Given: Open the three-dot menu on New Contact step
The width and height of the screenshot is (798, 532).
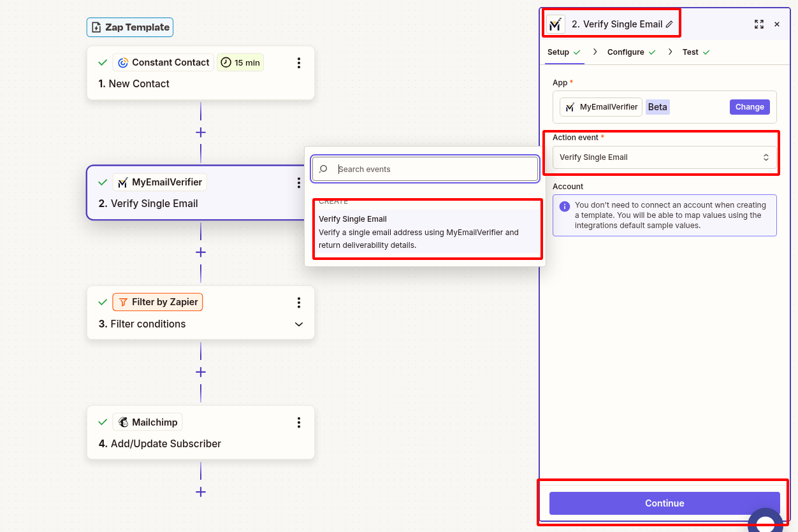Looking at the screenshot, I should tap(299, 62).
